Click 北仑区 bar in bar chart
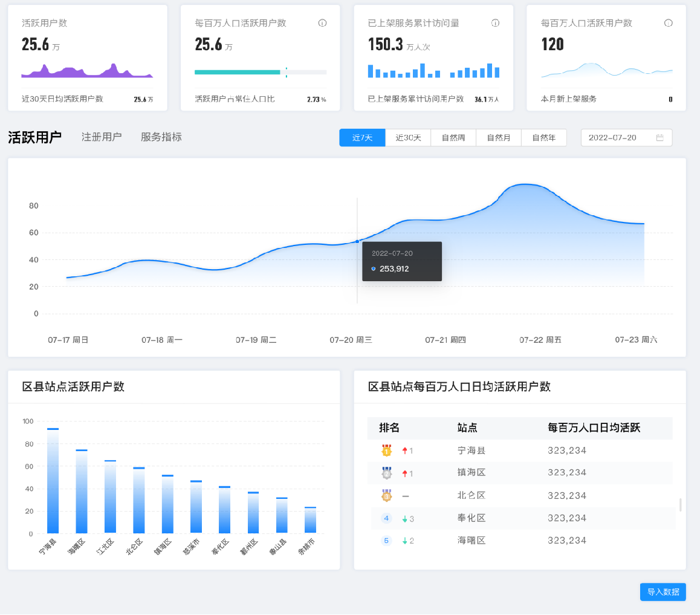This screenshot has height=615, width=700. click(x=139, y=500)
